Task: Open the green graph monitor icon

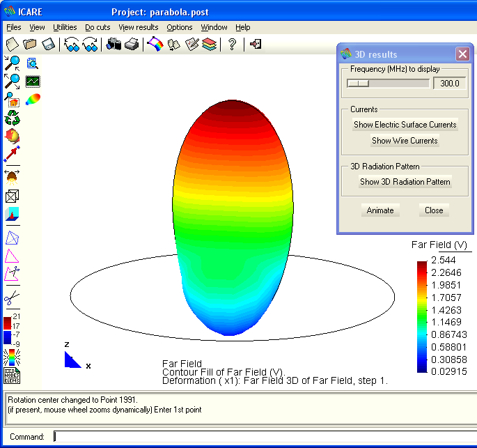Action: [33, 82]
